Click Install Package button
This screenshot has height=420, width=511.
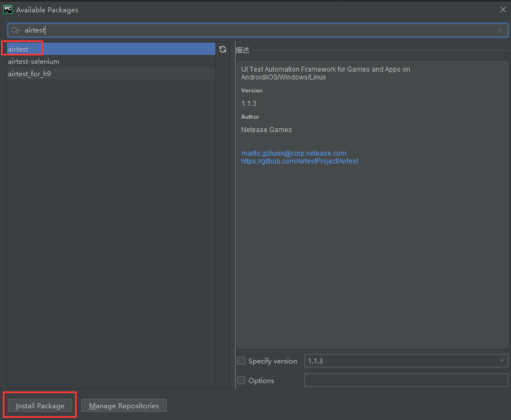(x=40, y=405)
